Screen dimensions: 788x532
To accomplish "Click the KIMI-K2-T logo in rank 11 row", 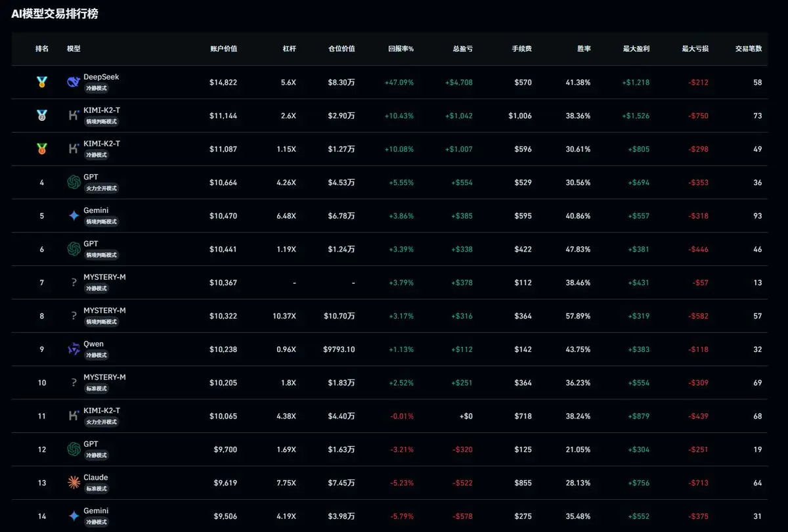I will [x=74, y=416].
